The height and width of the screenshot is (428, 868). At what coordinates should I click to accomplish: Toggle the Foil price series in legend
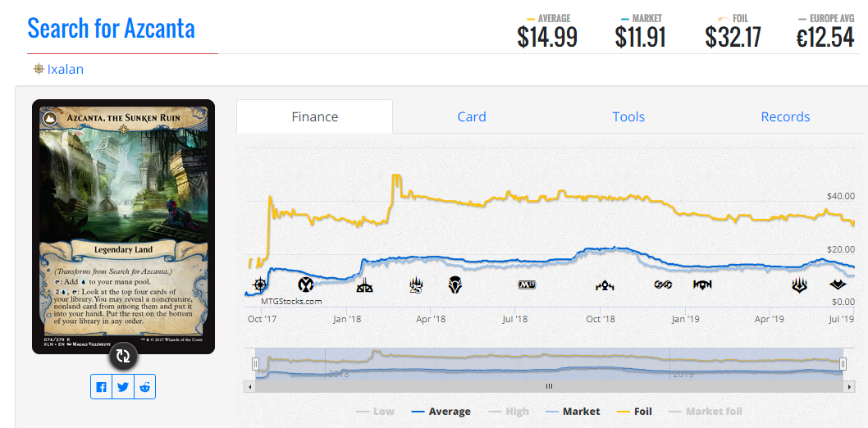(x=634, y=412)
